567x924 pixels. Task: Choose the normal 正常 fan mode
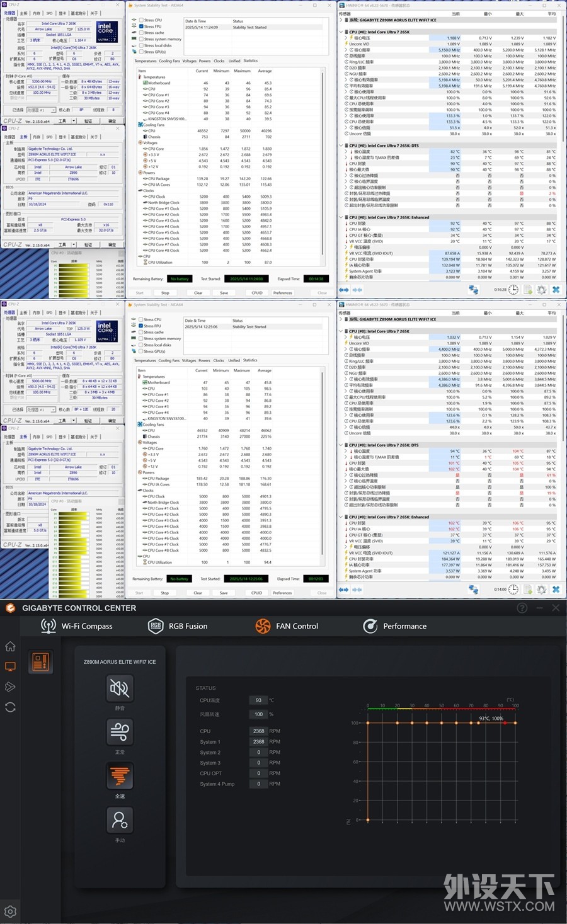tap(120, 732)
